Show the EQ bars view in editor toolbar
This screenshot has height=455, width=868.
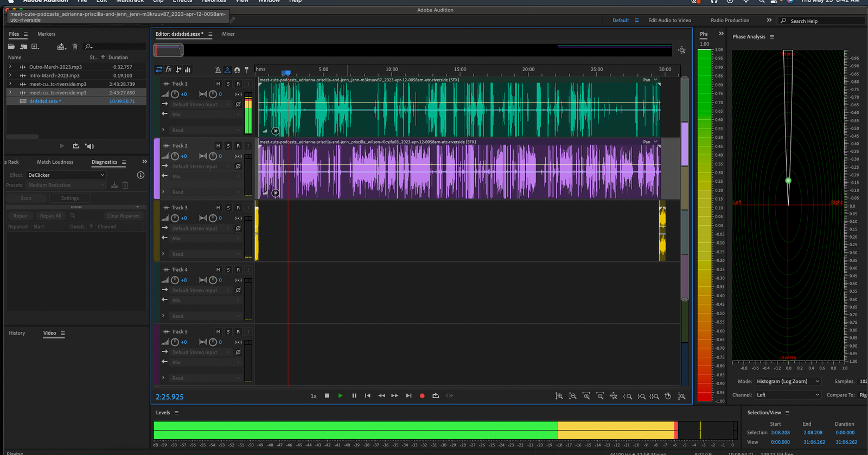(x=188, y=69)
